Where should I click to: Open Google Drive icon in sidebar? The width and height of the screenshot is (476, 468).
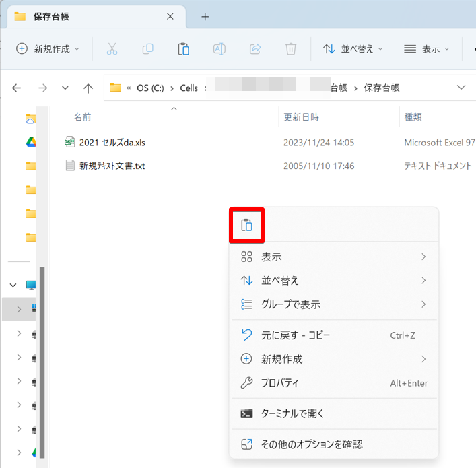tap(31, 142)
